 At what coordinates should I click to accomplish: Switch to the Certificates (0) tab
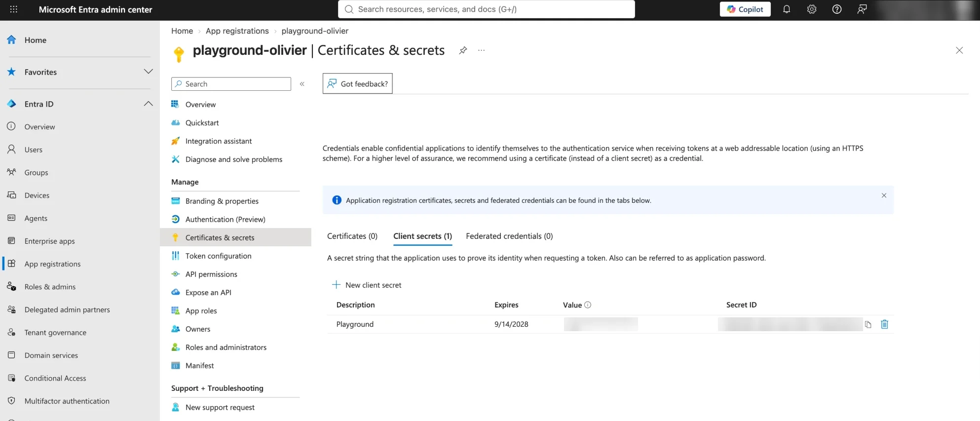[352, 236]
